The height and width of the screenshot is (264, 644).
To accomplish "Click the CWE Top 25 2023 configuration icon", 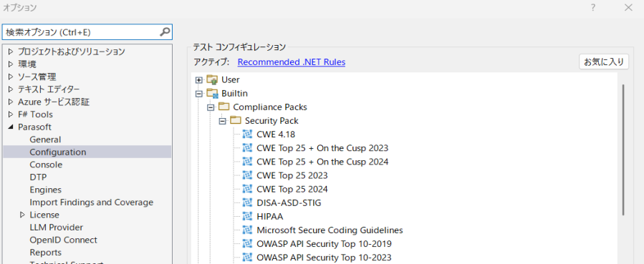I will click(247, 175).
